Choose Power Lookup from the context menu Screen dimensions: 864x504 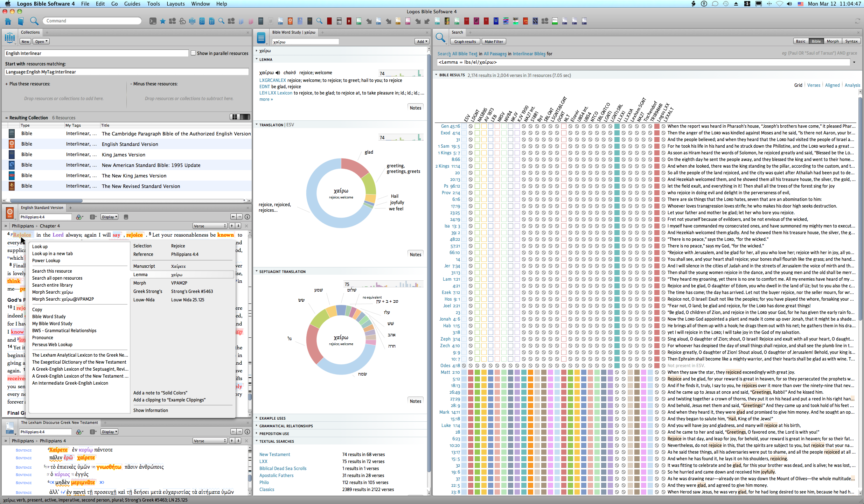46,261
